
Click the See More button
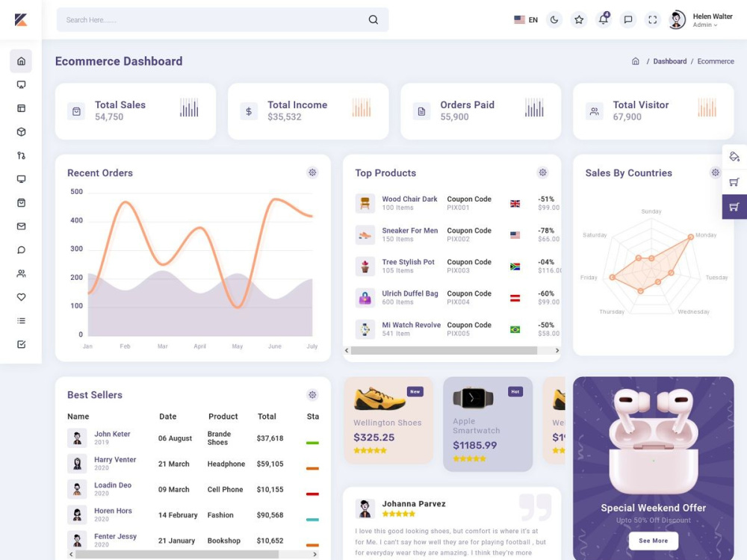coord(653,541)
